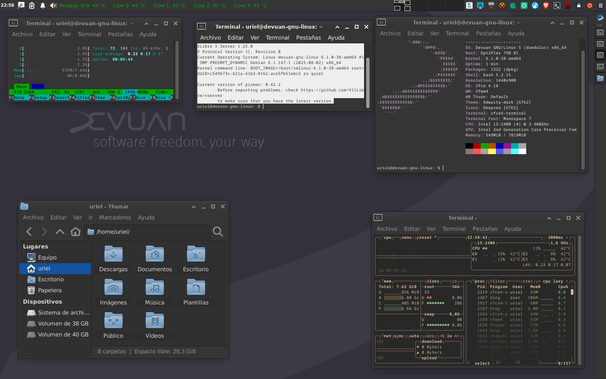Click F2 Setup in htop's function bar

[x=39, y=98]
